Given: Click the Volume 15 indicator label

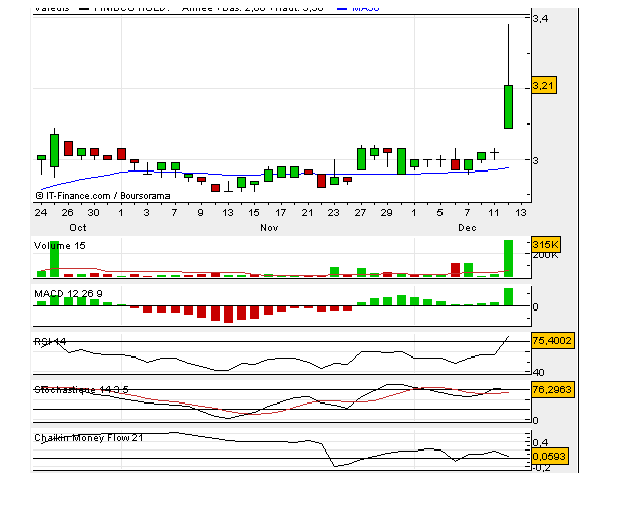Looking at the screenshot, I should click(x=60, y=246).
